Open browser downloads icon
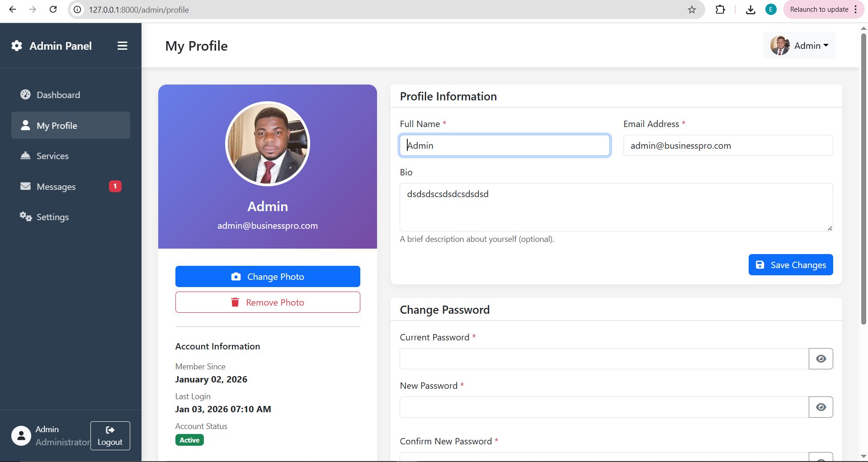Viewport: 868px width, 462px height. click(x=750, y=9)
